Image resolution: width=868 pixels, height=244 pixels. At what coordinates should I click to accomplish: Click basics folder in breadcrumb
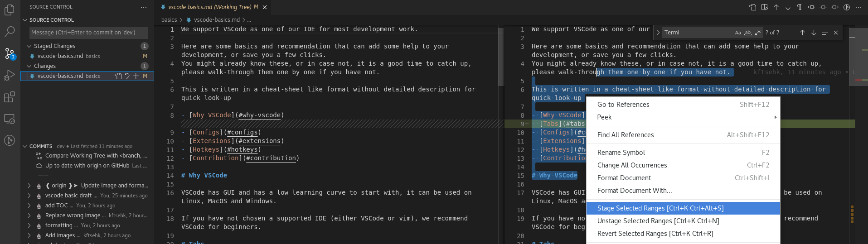[169, 20]
